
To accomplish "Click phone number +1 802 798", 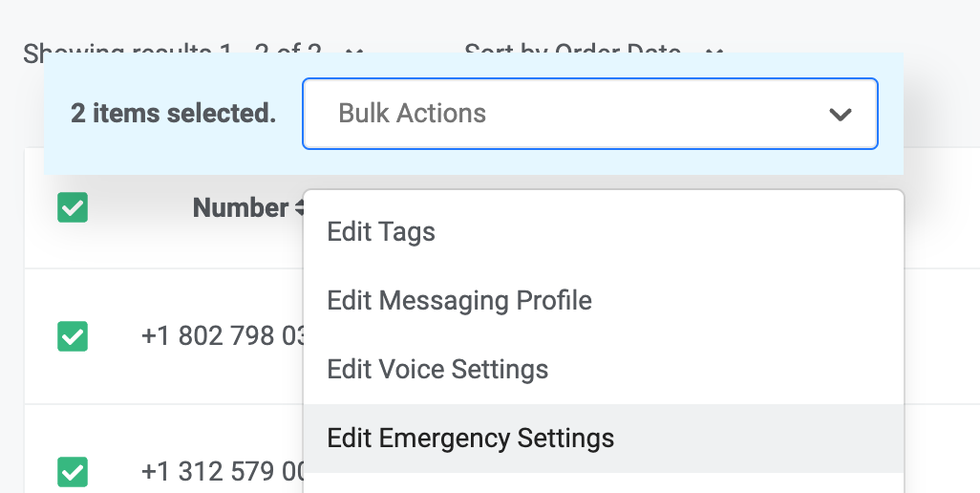I will click(x=223, y=336).
